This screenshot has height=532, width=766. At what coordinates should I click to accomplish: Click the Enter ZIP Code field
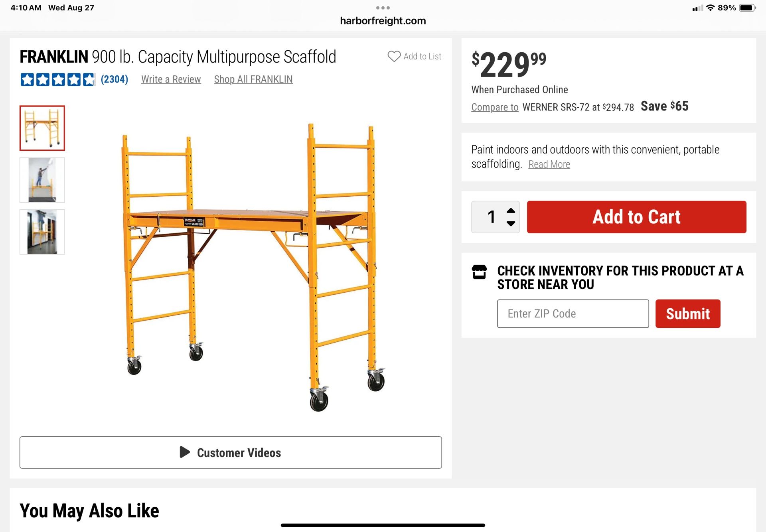click(x=573, y=313)
